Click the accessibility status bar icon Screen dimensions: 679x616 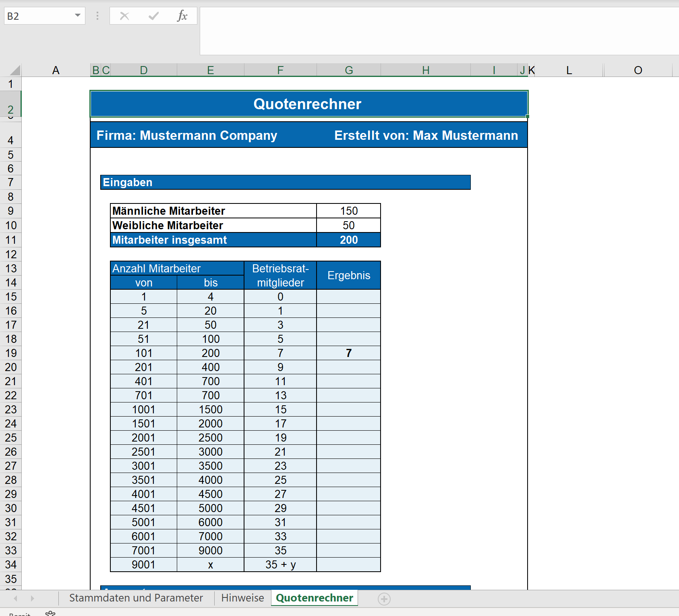pyautogui.click(x=50, y=613)
